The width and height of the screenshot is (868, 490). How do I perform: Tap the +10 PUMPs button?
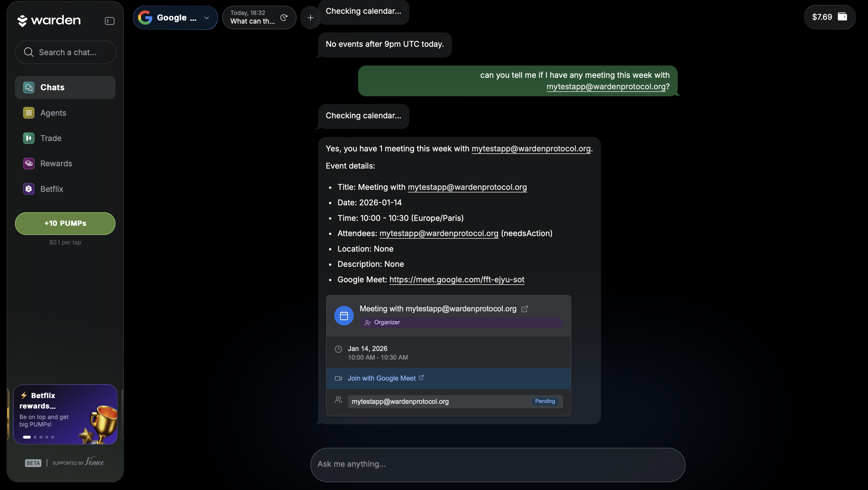tap(65, 223)
